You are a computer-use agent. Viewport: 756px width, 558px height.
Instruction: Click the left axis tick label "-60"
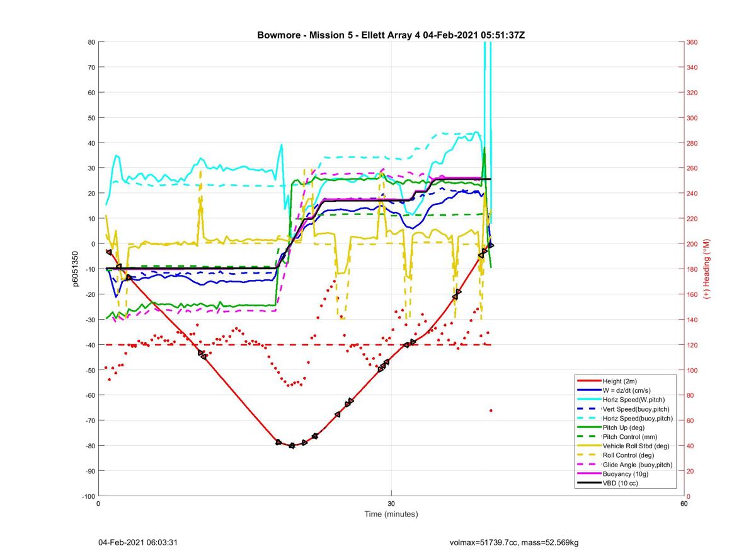[89, 395]
